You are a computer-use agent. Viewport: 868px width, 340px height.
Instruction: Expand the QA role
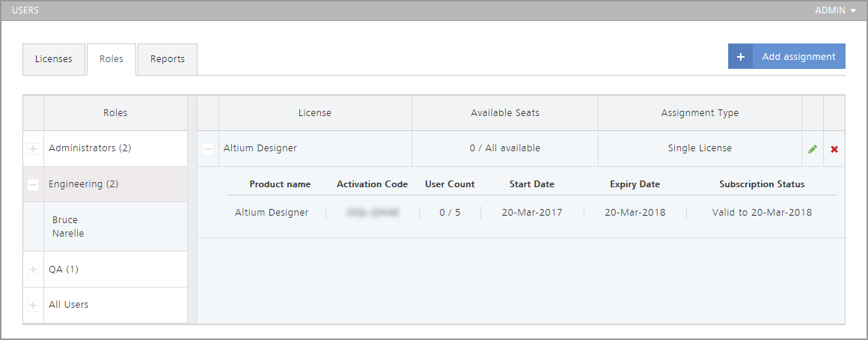pos(33,270)
